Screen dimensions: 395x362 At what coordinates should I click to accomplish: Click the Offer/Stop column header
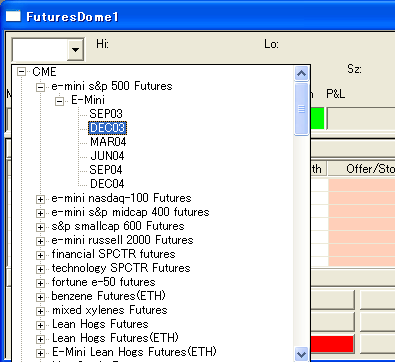[x=362, y=169]
